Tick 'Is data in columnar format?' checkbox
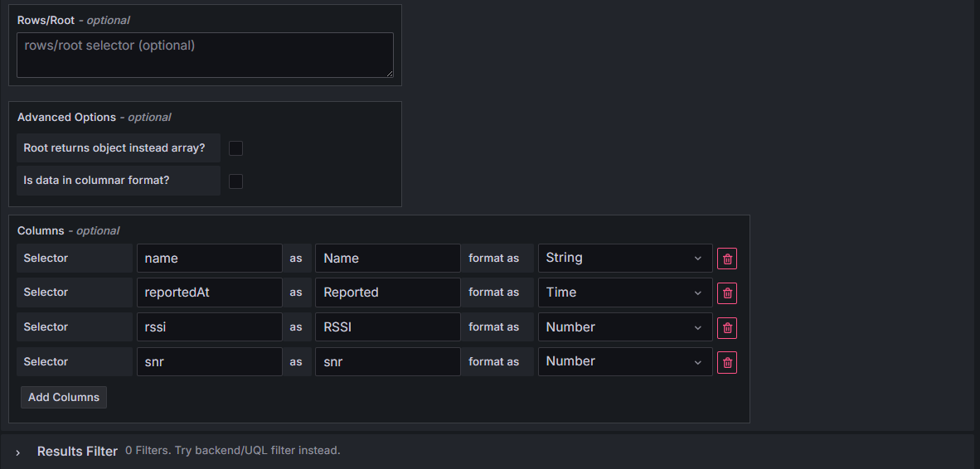 (236, 181)
